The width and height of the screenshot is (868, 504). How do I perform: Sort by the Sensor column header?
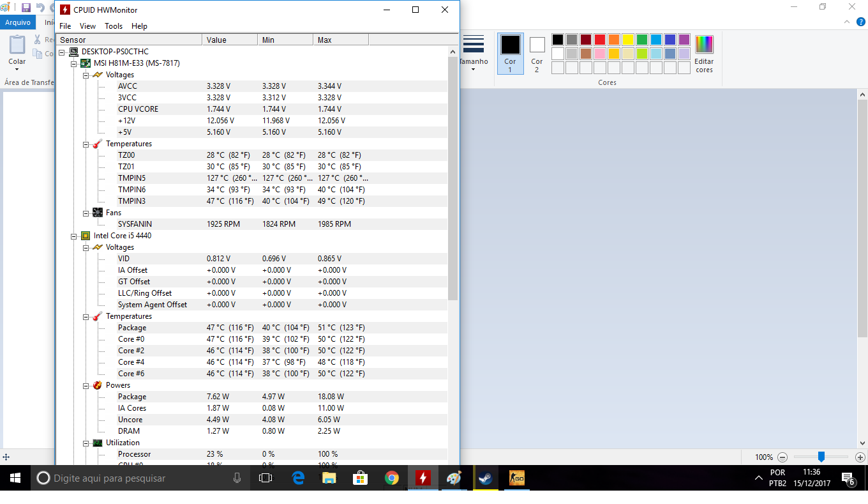[x=130, y=40]
